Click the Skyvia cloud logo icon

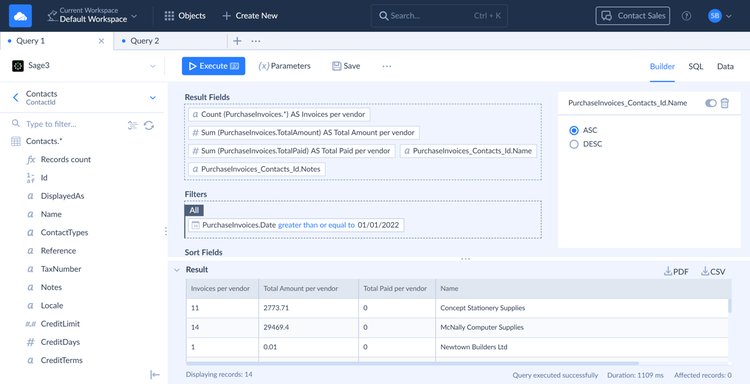click(x=20, y=16)
